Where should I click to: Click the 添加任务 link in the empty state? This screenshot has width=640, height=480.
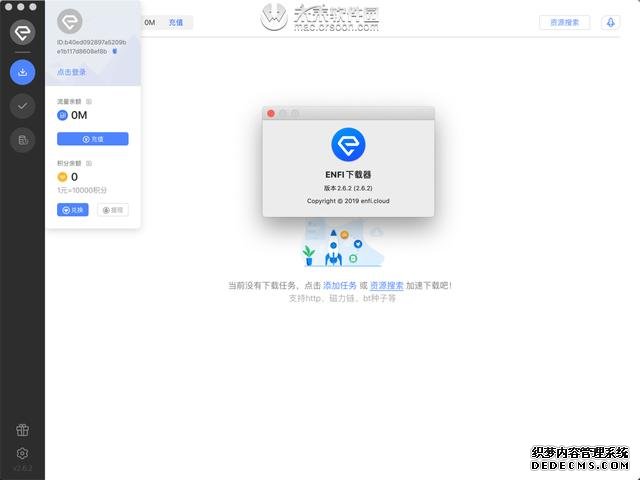[340, 285]
